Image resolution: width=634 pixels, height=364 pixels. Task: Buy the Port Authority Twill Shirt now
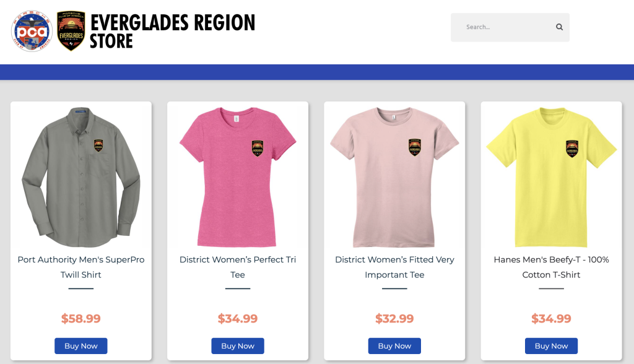pos(81,346)
